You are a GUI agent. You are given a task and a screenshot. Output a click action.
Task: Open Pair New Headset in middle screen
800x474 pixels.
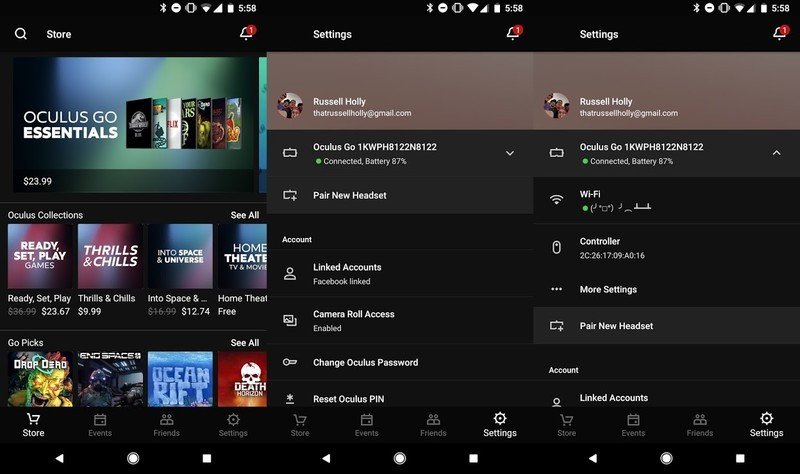click(x=400, y=195)
